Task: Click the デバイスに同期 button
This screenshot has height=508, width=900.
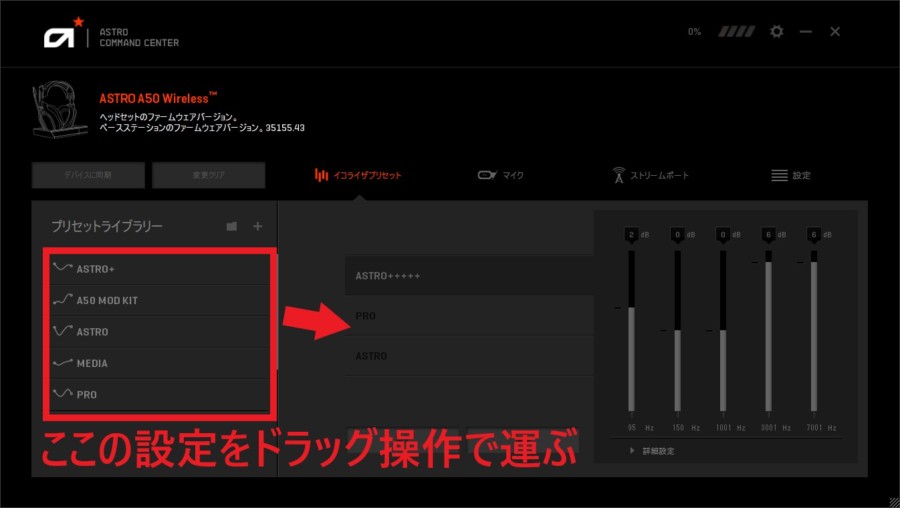Action: pos(88,175)
